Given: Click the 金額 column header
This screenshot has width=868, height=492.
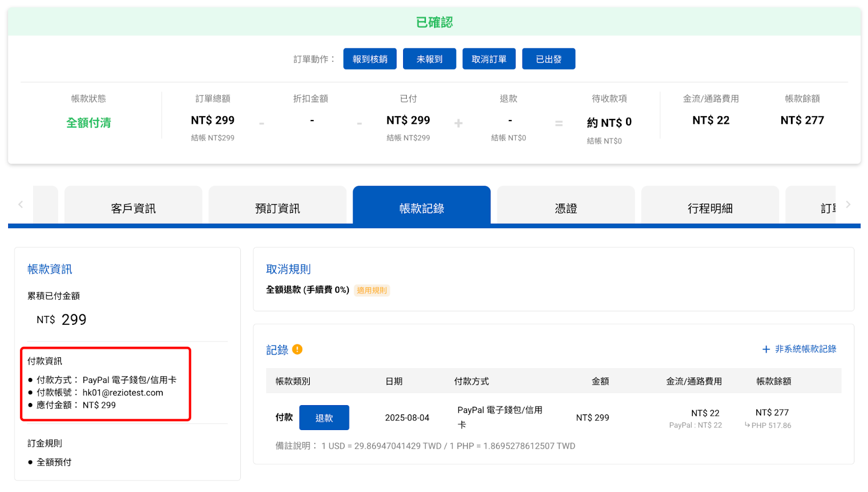Looking at the screenshot, I should tap(601, 381).
